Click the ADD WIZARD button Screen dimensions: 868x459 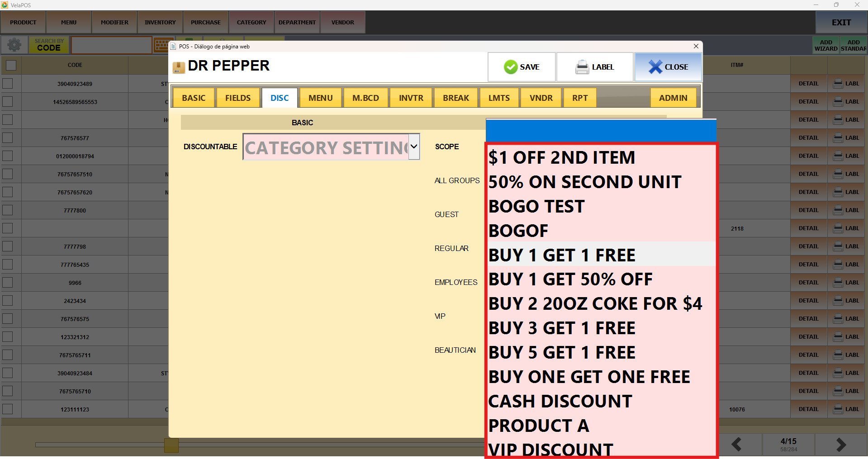click(825, 45)
